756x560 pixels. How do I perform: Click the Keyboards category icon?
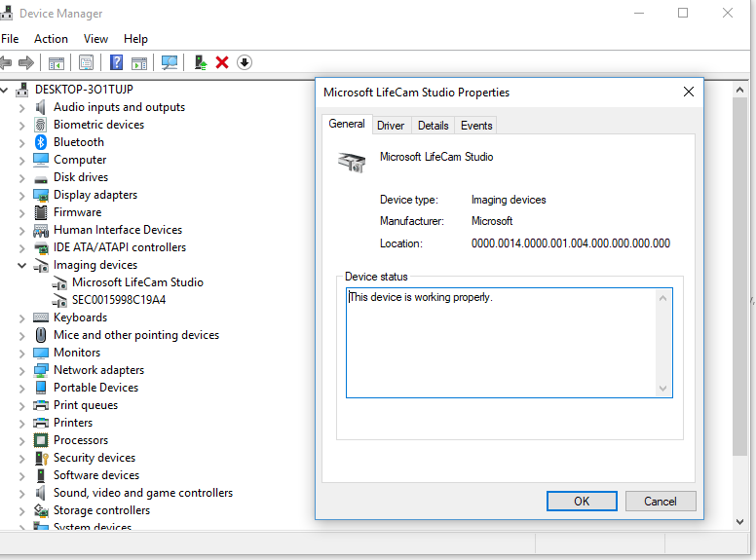tap(41, 317)
